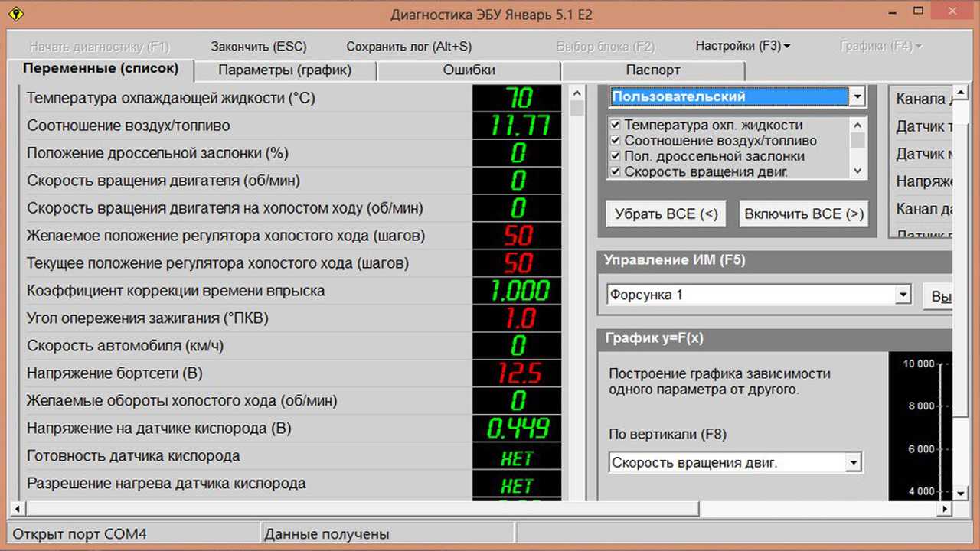Viewport: 980px width, 551px height.
Task: Click Убрать ВСЕ (<) button
Action: click(666, 214)
